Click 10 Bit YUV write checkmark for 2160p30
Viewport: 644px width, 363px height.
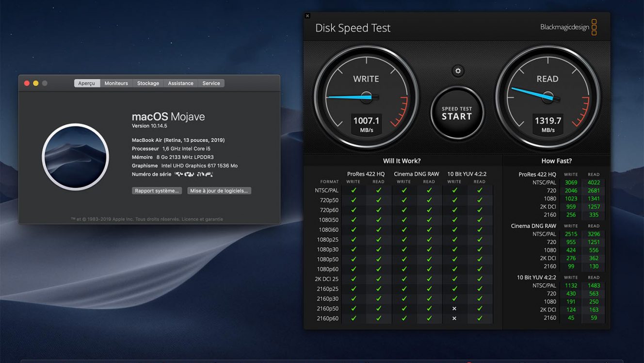(454, 299)
